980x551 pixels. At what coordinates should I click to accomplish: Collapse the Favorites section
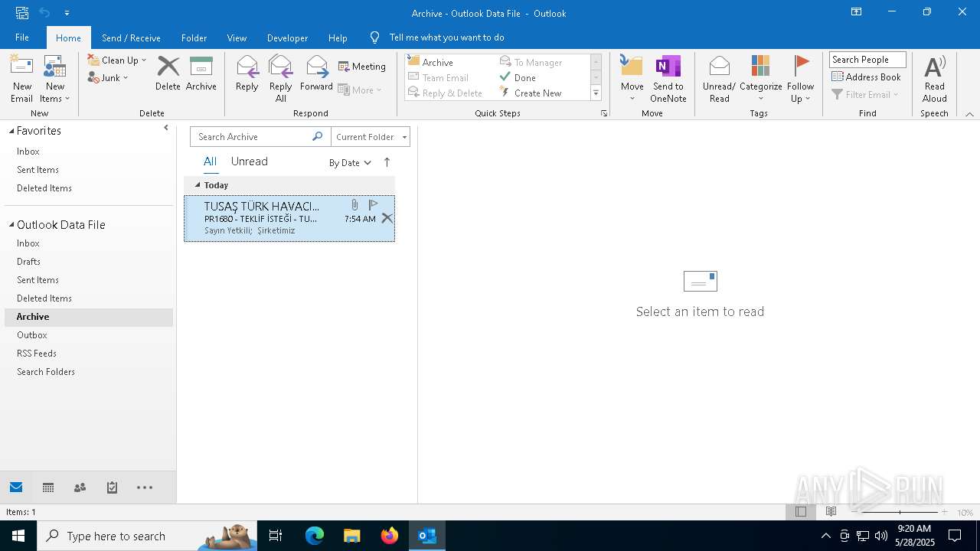(x=11, y=132)
